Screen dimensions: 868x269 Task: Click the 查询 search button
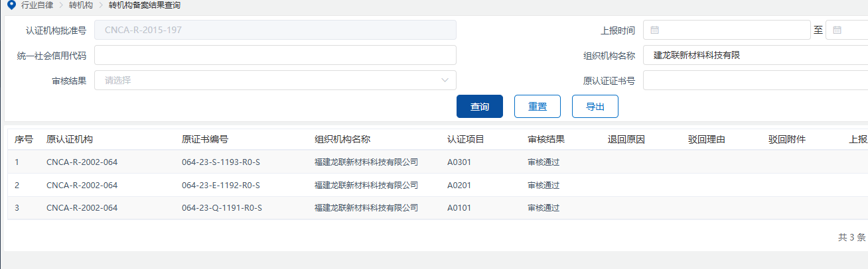480,107
